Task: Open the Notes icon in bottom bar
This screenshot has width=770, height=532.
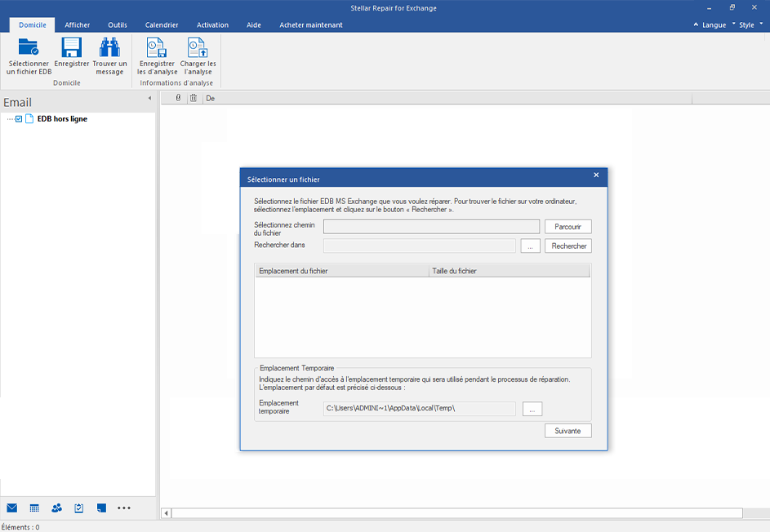Action: pyautogui.click(x=101, y=508)
